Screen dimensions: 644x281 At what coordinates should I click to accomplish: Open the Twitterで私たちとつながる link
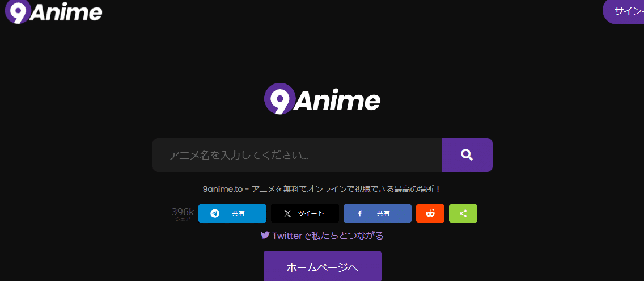[322, 236]
